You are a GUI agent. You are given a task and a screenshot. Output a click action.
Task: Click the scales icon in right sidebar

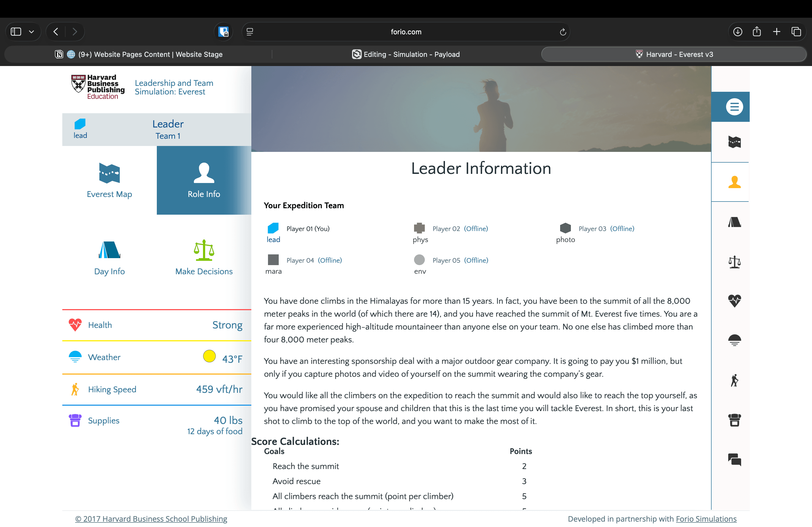pos(734,262)
